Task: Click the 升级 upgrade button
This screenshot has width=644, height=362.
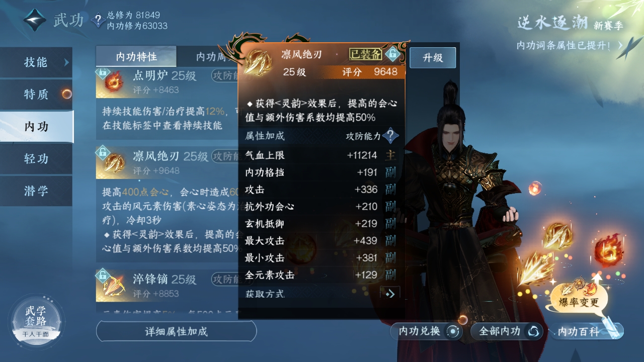Action: (433, 57)
